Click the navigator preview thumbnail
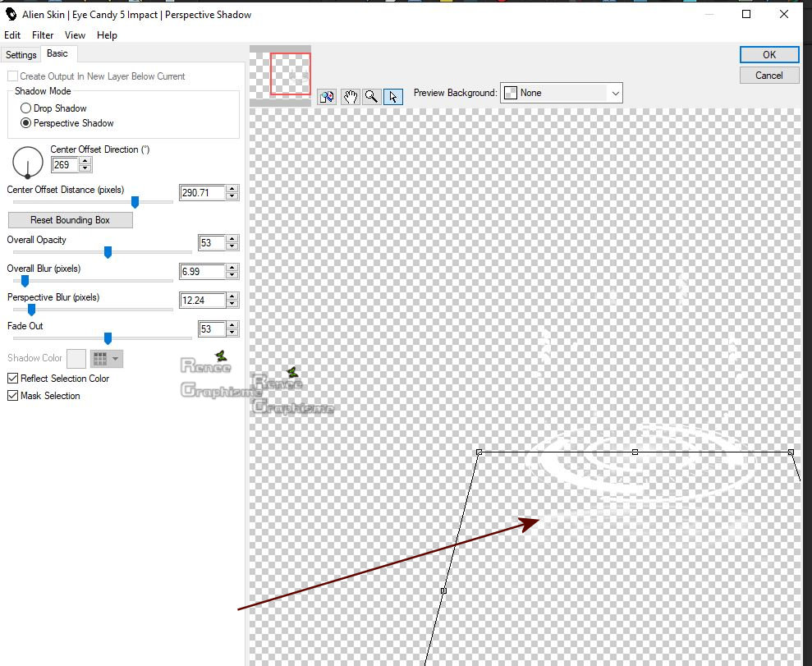 click(280, 76)
